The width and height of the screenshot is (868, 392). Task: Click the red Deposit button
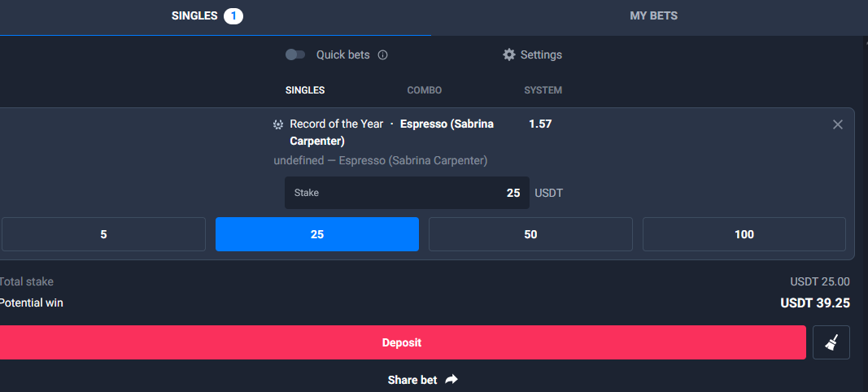[x=402, y=342]
